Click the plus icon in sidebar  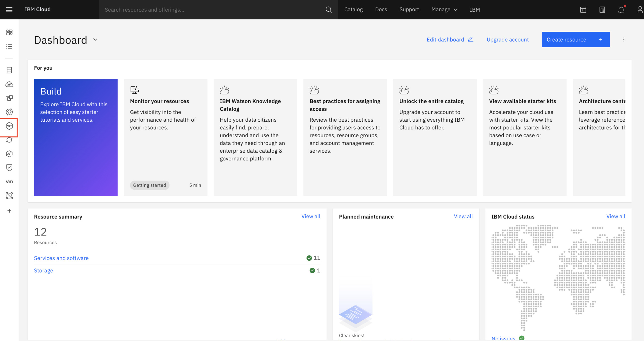[9, 211]
